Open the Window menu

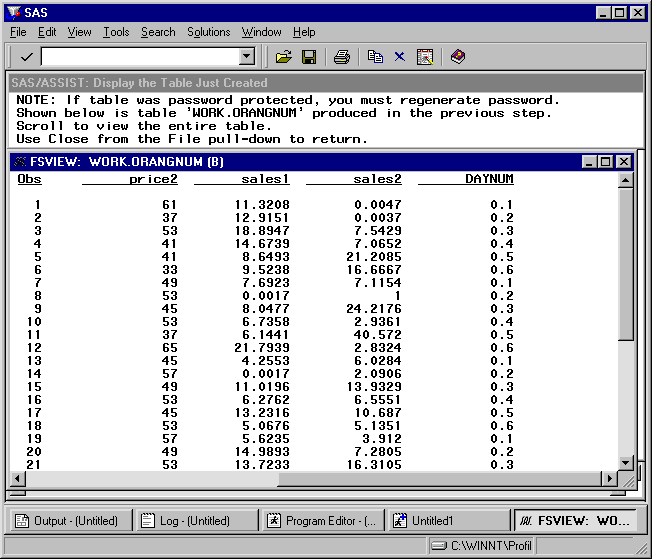262,32
